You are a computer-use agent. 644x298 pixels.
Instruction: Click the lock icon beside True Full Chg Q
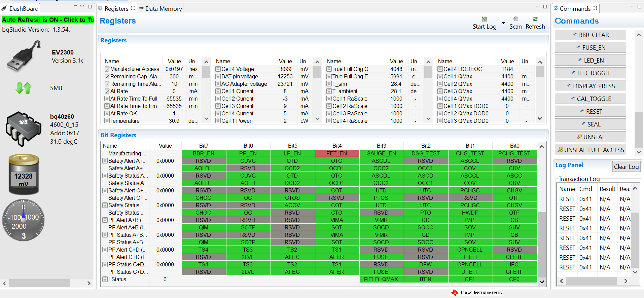(329, 69)
